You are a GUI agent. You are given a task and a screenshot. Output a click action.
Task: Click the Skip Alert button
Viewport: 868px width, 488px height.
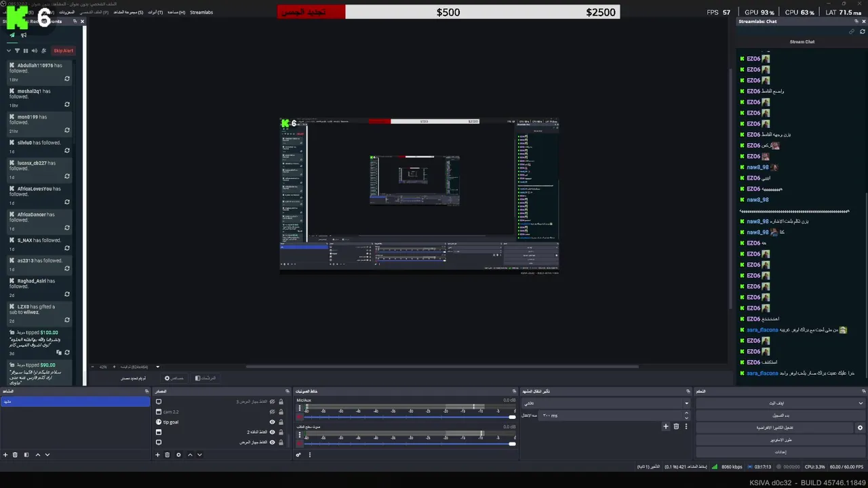click(x=63, y=51)
